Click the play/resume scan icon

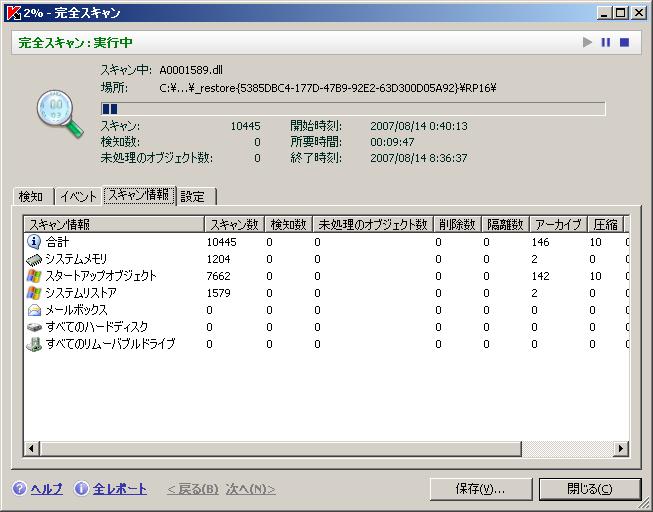(588, 43)
